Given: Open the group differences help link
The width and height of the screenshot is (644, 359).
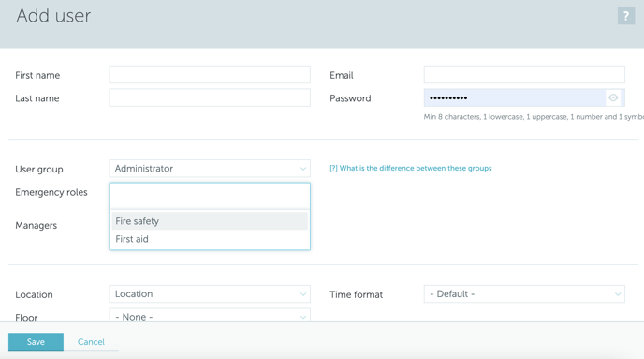Looking at the screenshot, I should [x=410, y=168].
